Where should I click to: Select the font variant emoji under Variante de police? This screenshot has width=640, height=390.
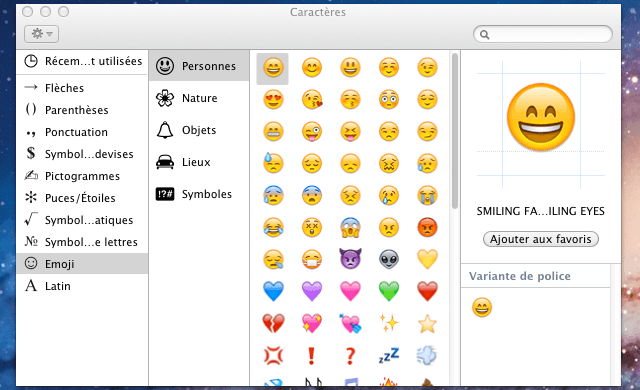coord(482,308)
